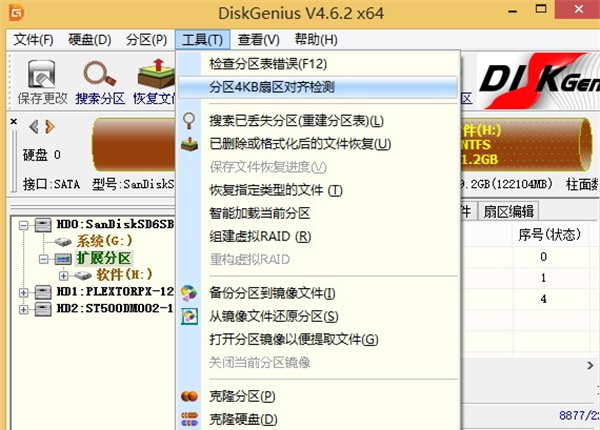Viewport: 600px width, 430px height.
Task: Collapse the HD0 SanDisk tree node
Action: 24,225
